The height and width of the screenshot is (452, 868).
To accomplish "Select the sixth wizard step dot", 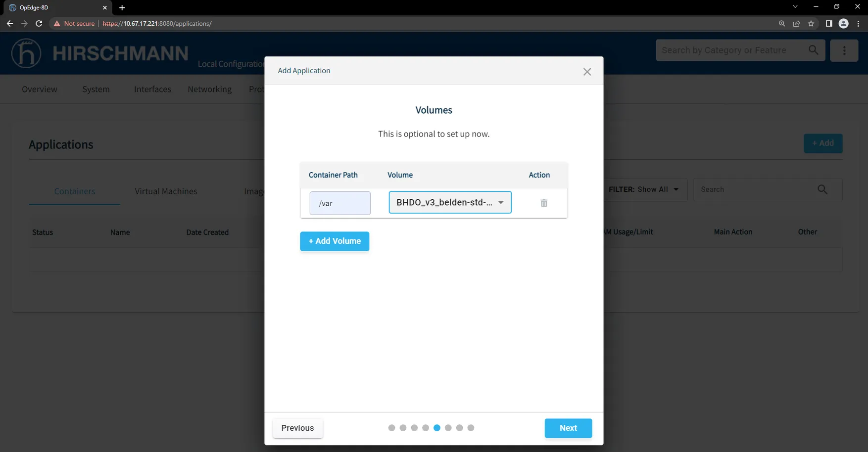I will [448, 428].
